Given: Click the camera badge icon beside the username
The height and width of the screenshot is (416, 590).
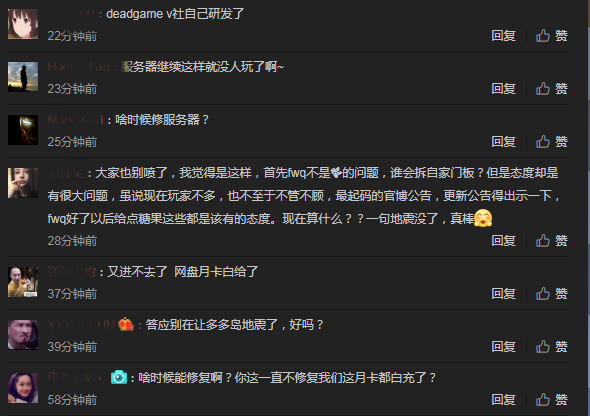Looking at the screenshot, I should coord(119,377).
